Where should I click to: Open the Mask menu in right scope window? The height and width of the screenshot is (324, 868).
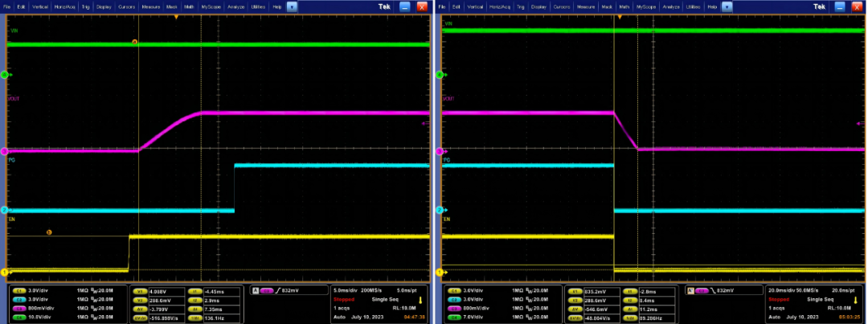click(607, 6)
